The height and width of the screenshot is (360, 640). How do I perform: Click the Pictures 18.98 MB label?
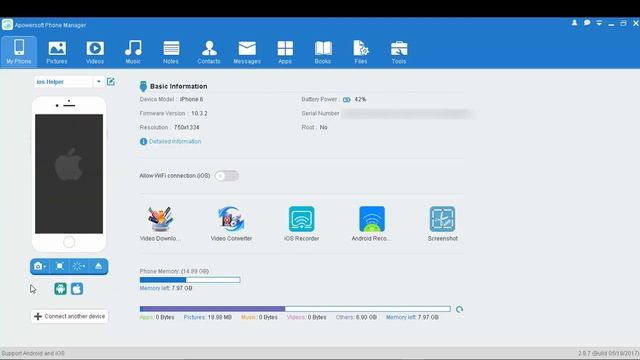pyautogui.click(x=207, y=317)
